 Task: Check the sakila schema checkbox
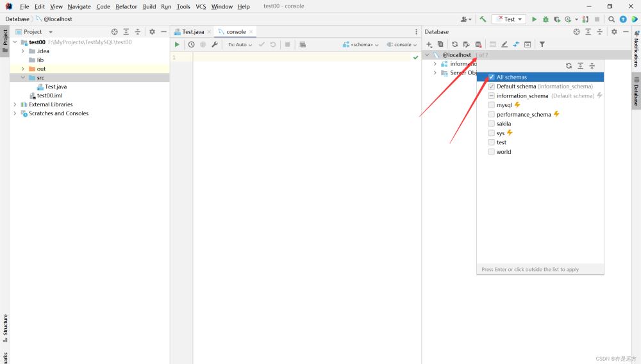pyautogui.click(x=492, y=124)
